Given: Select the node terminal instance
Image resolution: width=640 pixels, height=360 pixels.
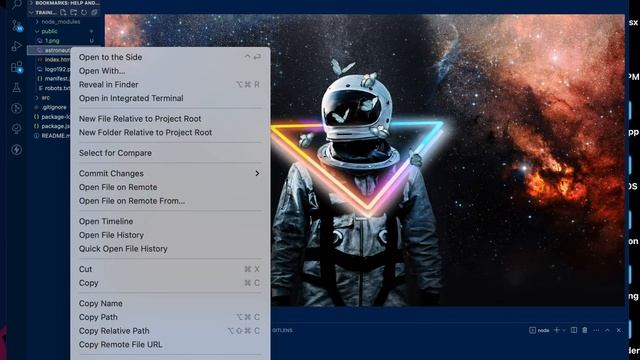Looking at the screenshot, I should (x=539, y=330).
